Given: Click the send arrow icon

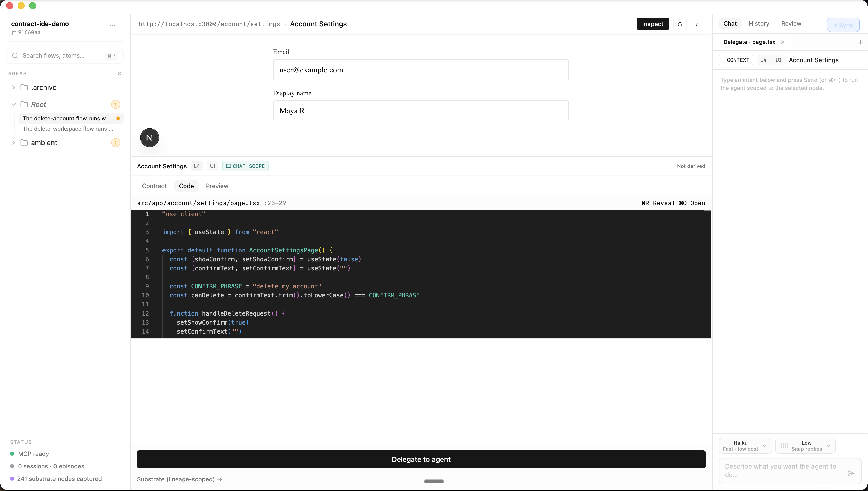Looking at the screenshot, I should (x=851, y=473).
